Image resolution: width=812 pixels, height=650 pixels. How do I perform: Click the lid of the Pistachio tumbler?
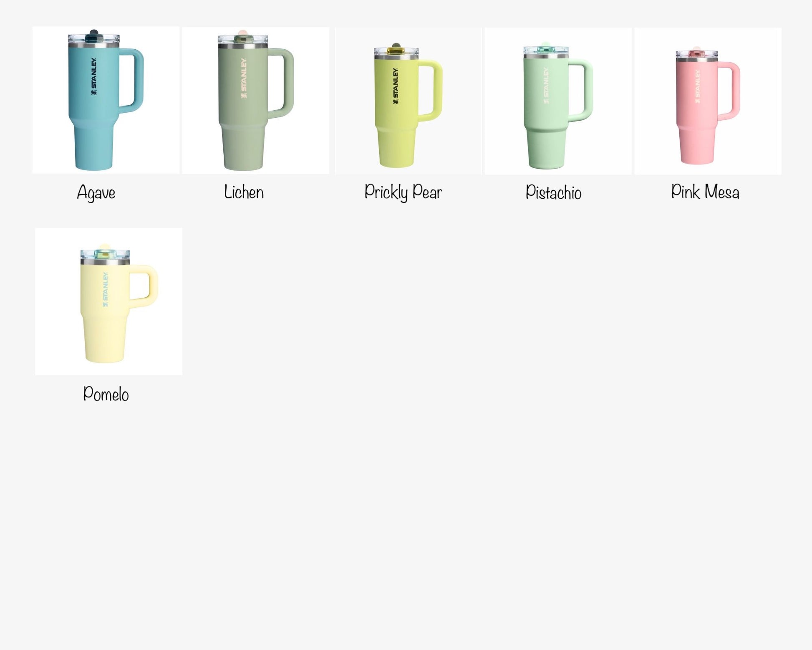546,51
